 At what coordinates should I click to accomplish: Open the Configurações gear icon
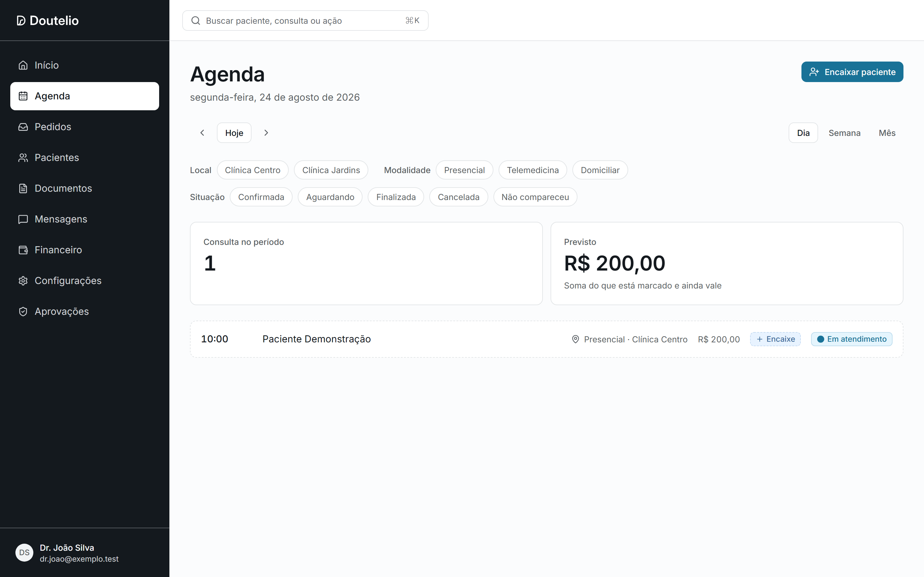point(23,280)
